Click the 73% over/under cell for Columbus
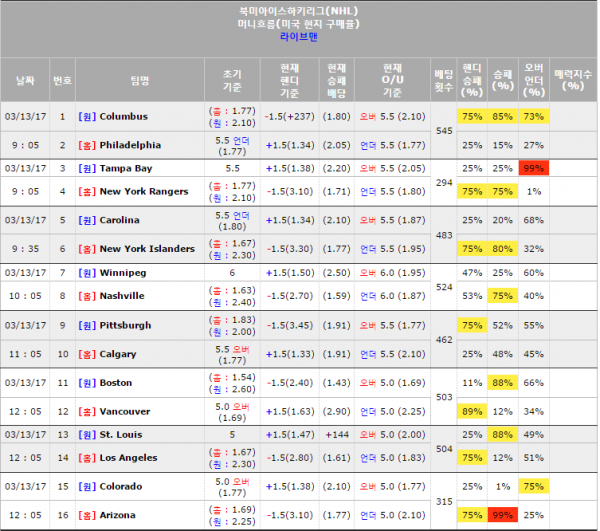The image size is (600, 531). 534,116
